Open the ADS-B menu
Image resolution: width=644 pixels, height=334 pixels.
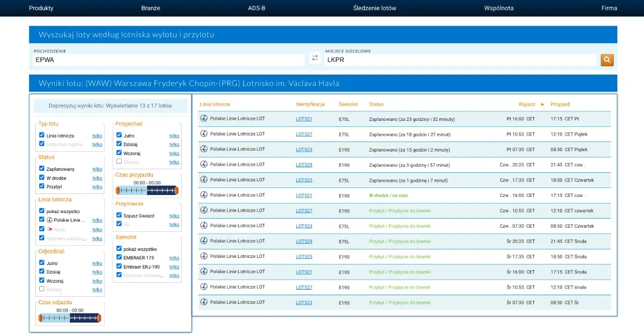(257, 8)
